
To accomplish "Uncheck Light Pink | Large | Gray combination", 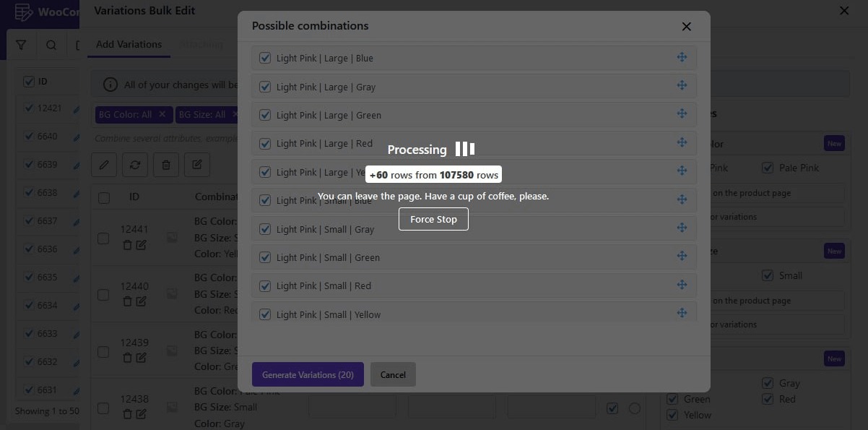I will (x=265, y=87).
